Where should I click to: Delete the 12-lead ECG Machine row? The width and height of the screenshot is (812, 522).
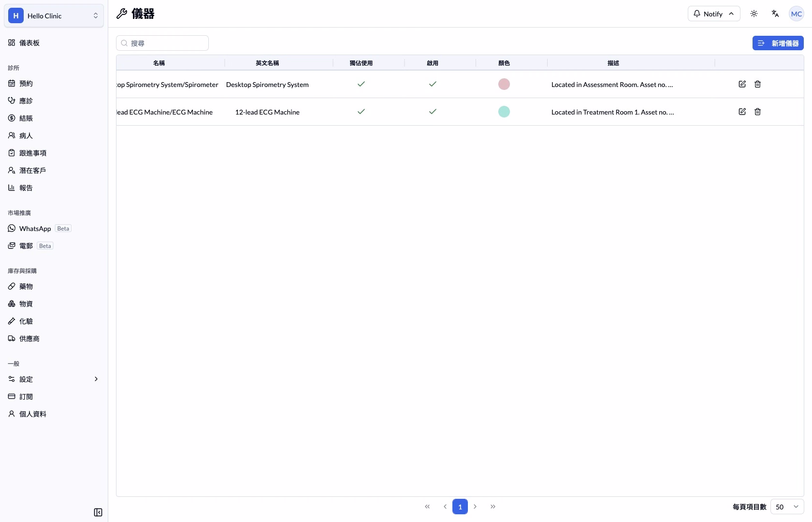coord(757,112)
